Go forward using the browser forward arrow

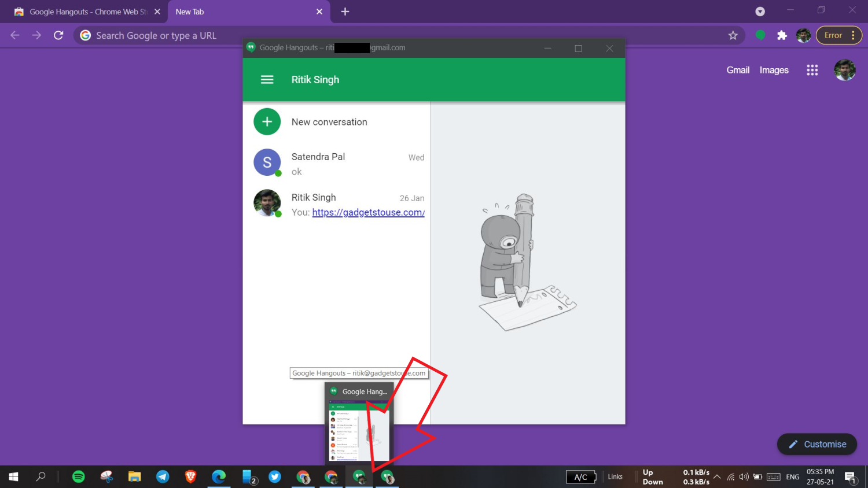tap(36, 35)
